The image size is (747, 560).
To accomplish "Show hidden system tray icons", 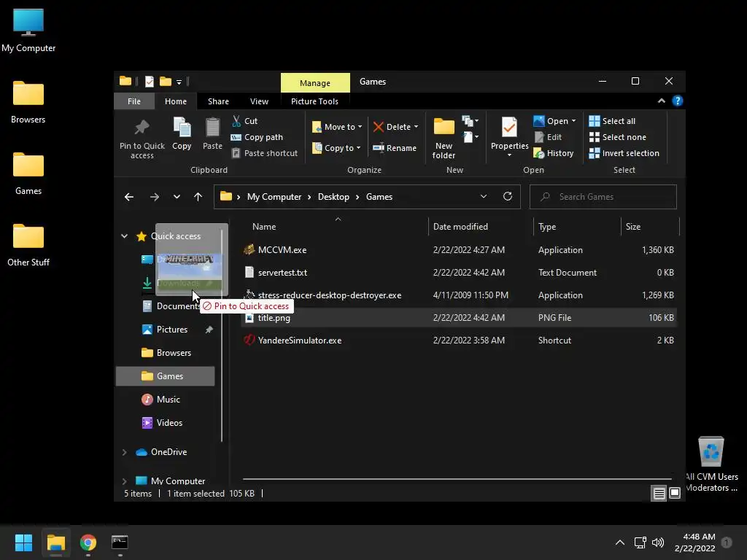I will click(x=620, y=542).
